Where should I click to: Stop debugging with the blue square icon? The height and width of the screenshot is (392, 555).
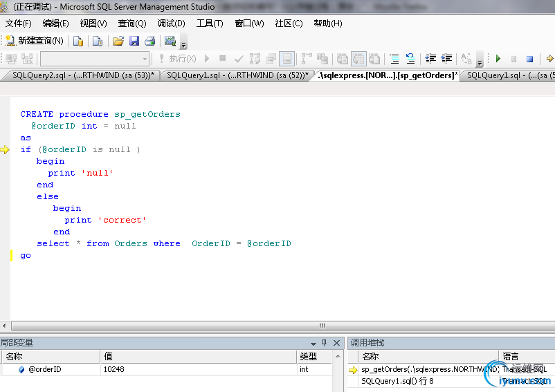pos(529,59)
